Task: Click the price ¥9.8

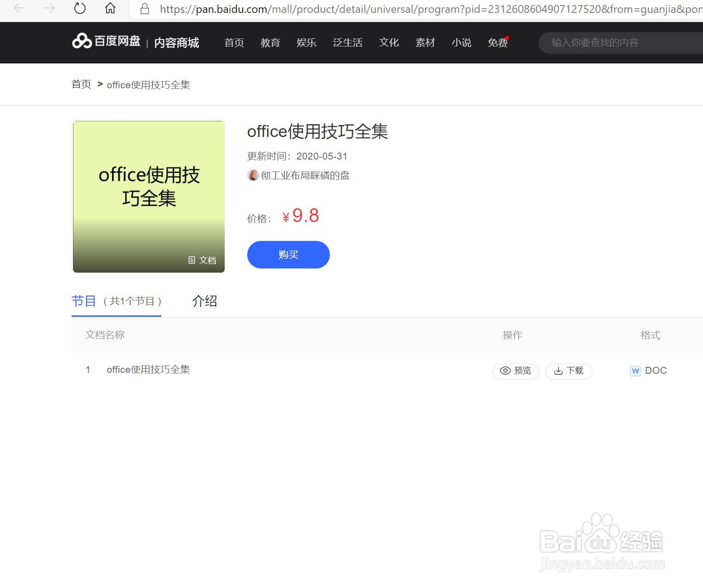Action: pos(300,216)
